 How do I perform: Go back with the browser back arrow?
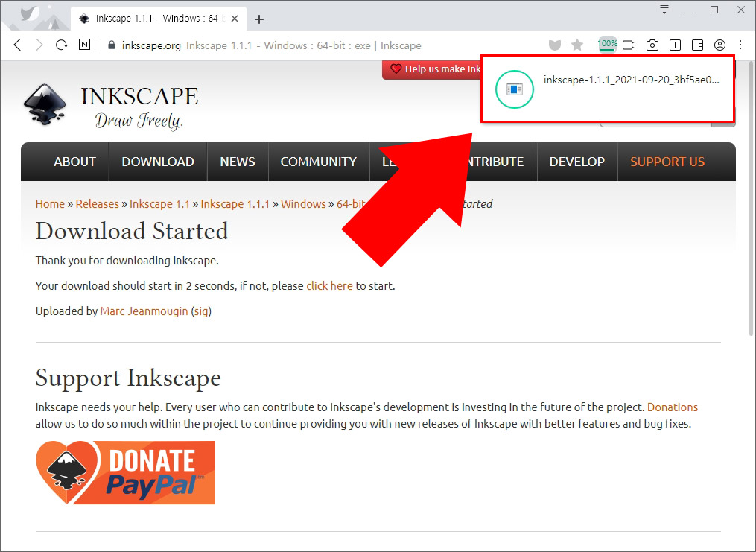pos(17,45)
